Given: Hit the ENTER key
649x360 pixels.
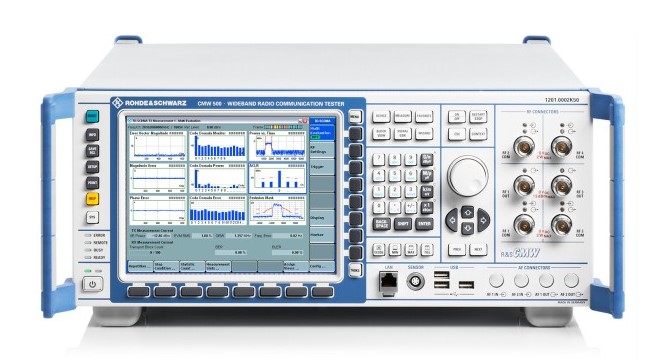Looking at the screenshot, I should pos(424,224).
